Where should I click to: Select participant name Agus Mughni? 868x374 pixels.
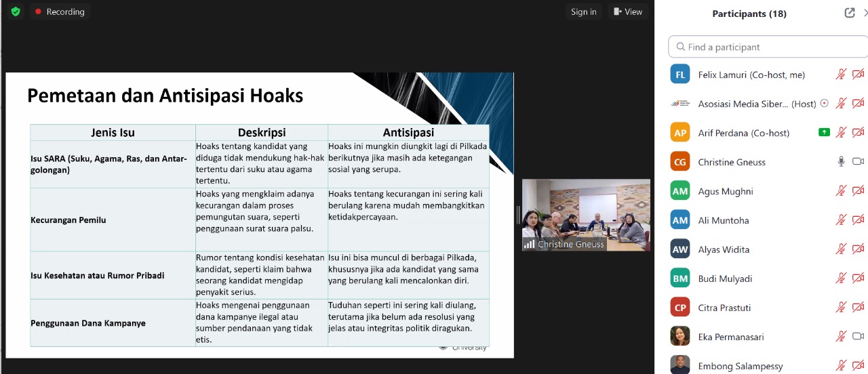[x=726, y=191]
